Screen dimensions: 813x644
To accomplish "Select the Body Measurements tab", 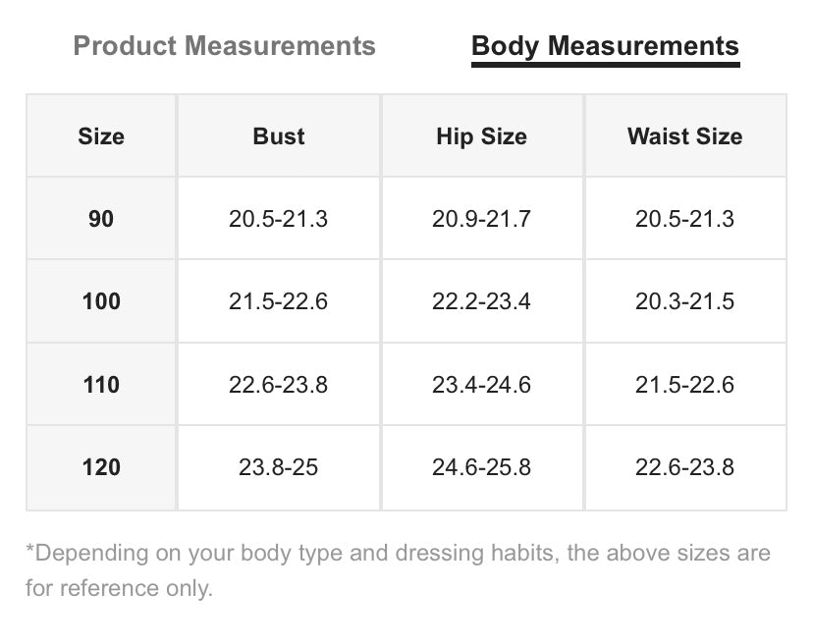I will (605, 47).
